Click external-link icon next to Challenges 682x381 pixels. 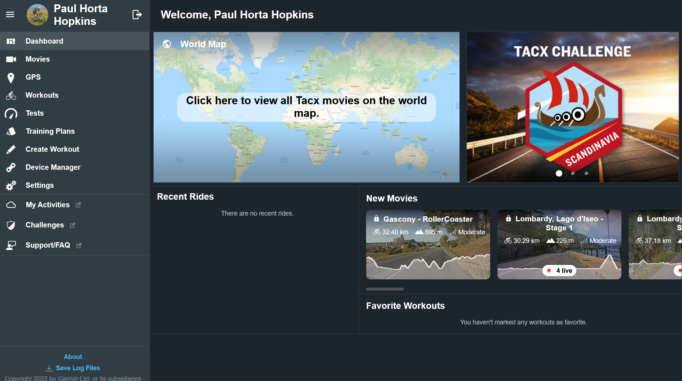72,225
